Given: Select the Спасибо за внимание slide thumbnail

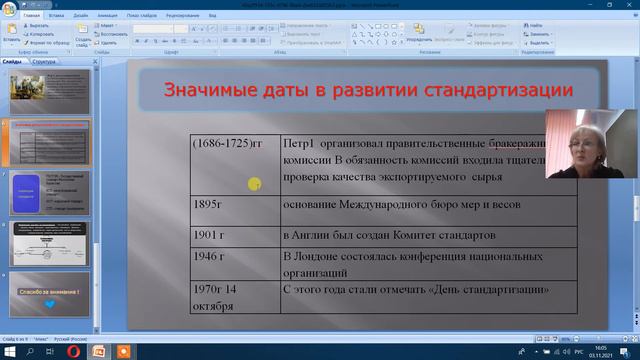Looking at the screenshot, I should pos(49,294).
